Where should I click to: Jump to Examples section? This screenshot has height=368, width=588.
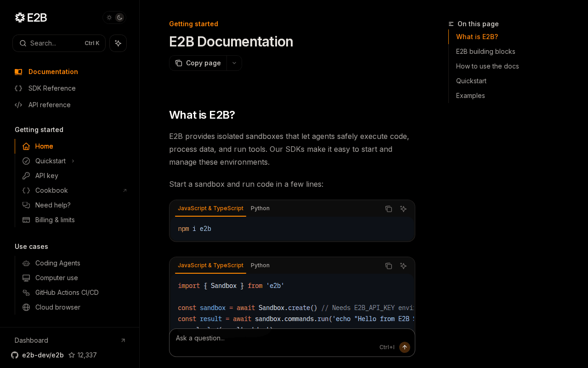click(470, 96)
